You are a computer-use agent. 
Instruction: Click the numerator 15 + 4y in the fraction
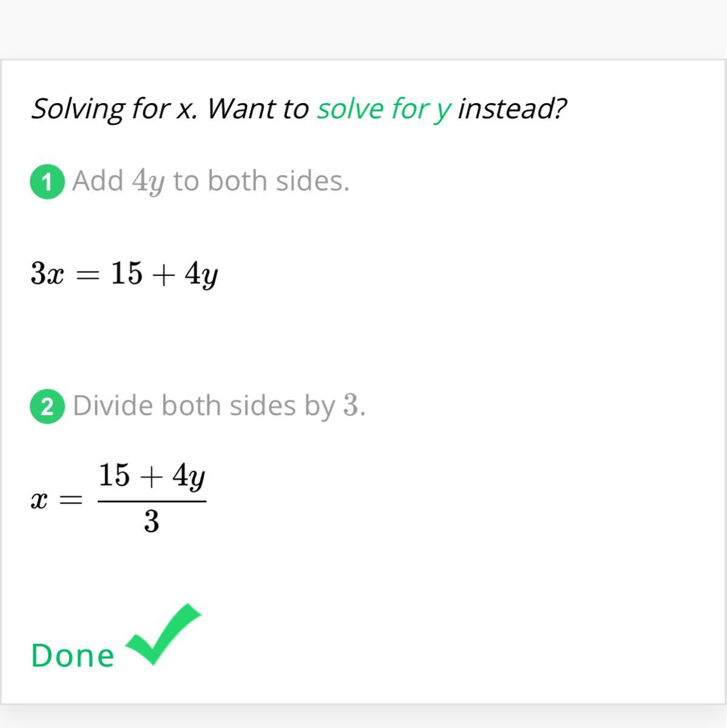(x=152, y=476)
